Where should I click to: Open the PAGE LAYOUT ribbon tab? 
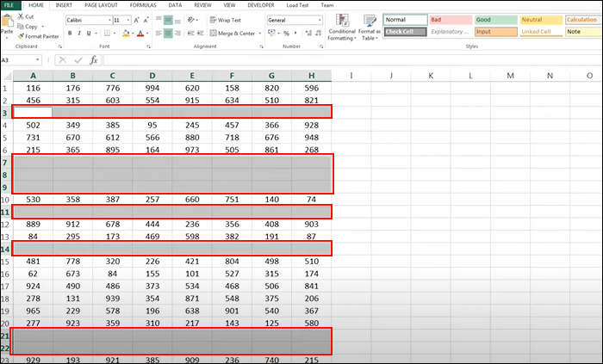101,5
